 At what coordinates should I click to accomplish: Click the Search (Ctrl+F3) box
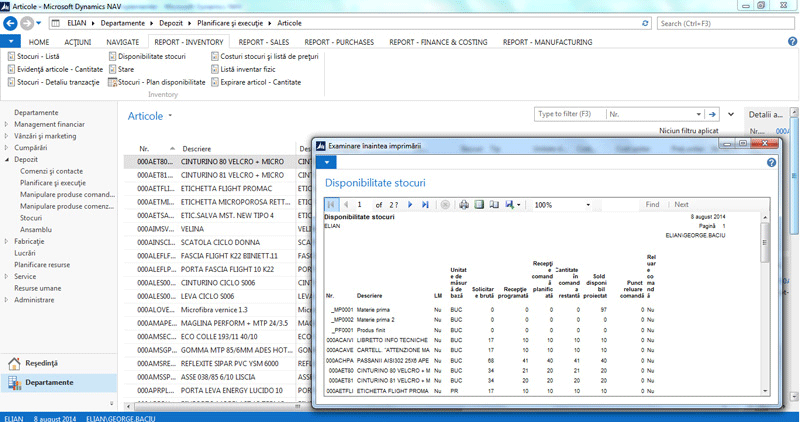tap(726, 23)
